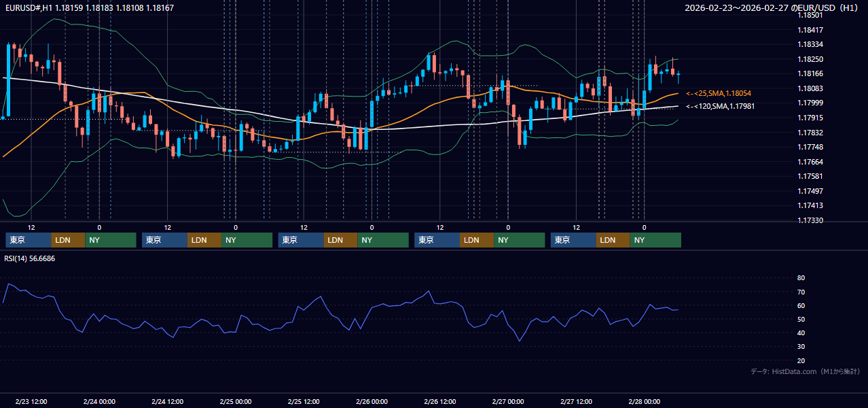
Task: Click price axis value 1.18334
Action: [x=810, y=44]
